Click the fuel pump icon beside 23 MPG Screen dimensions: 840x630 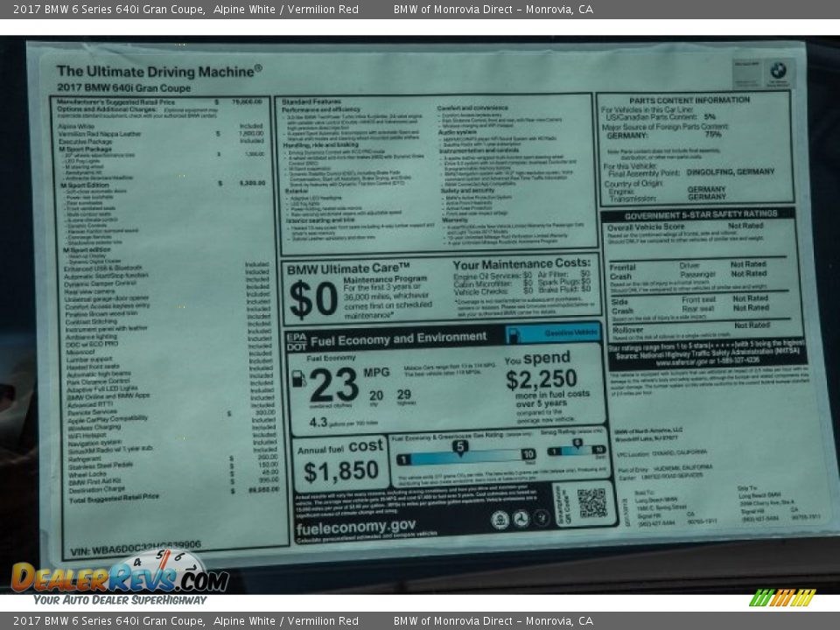298,379
